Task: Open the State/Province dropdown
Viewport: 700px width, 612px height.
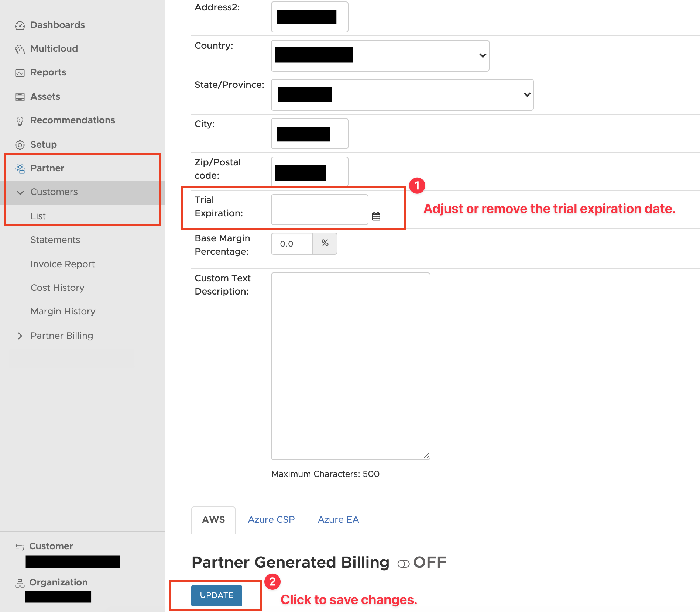Action: coord(402,95)
